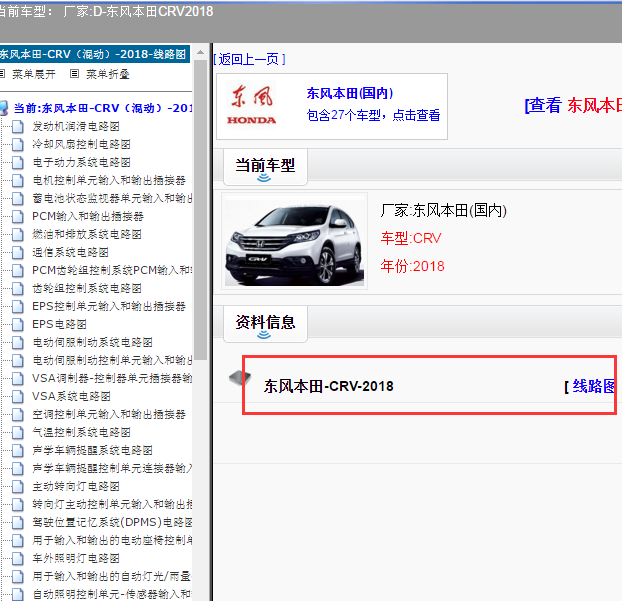Click the 东风本田-CRV（混动）-2018-线路图 panel title
The image size is (622, 601).
pyautogui.click(x=93, y=54)
